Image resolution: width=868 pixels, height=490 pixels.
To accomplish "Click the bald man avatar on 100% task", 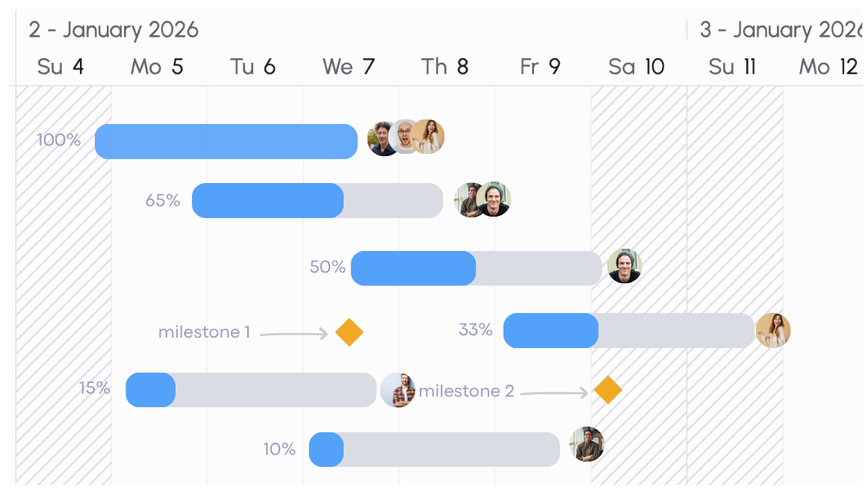I will pos(404,137).
